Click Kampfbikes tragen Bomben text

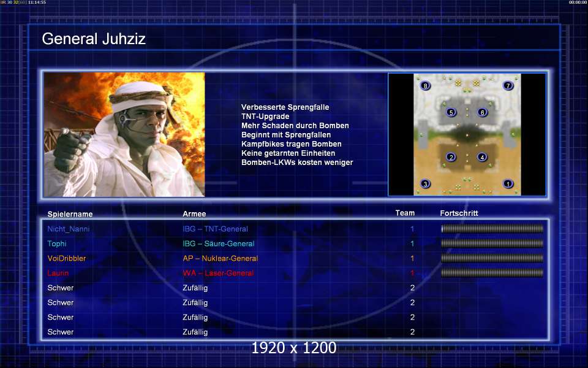[292, 144]
